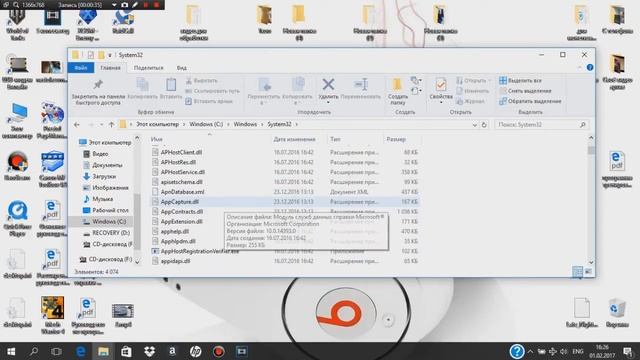Click the Создать папку icon
The width and height of the screenshot is (640, 360).
397,85
